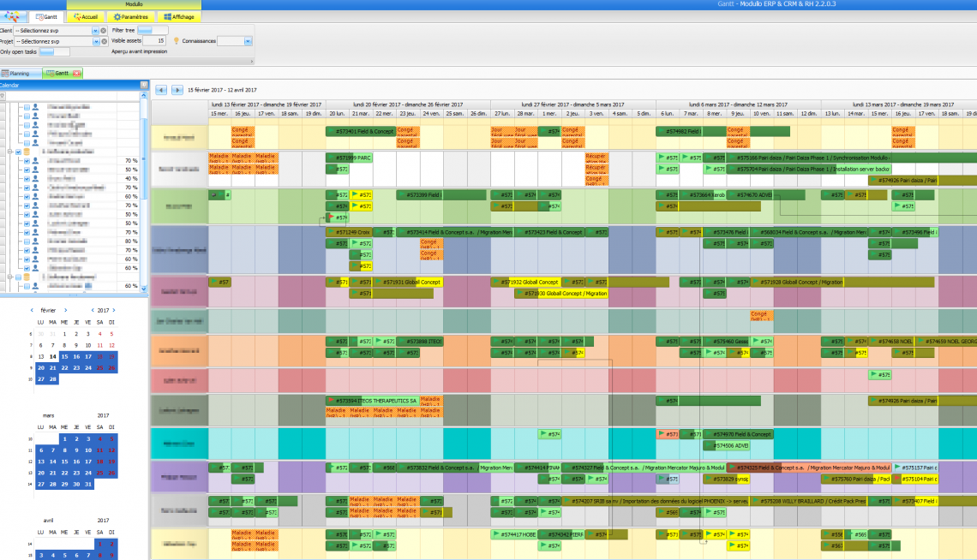Clear the Client selection using its X icon
Image resolution: width=977 pixels, height=560 pixels.
tap(103, 30)
